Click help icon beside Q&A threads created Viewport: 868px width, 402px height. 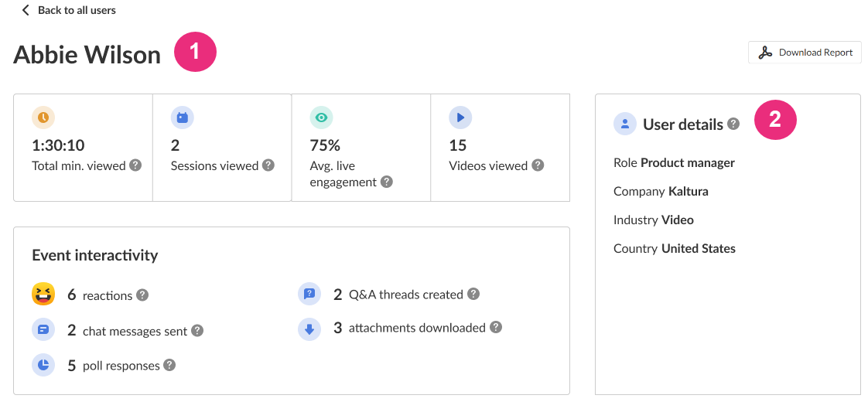473,295
